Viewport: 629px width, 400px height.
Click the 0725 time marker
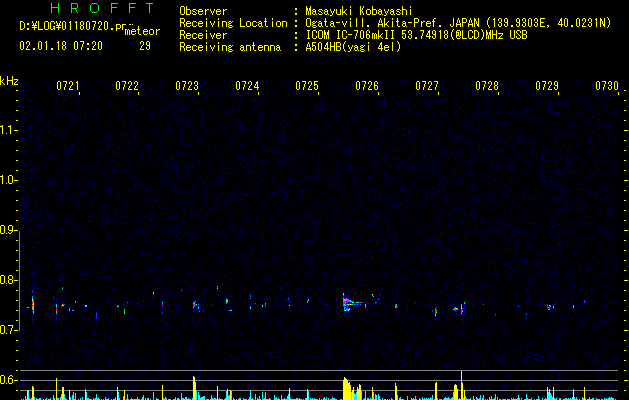pyautogui.click(x=307, y=86)
